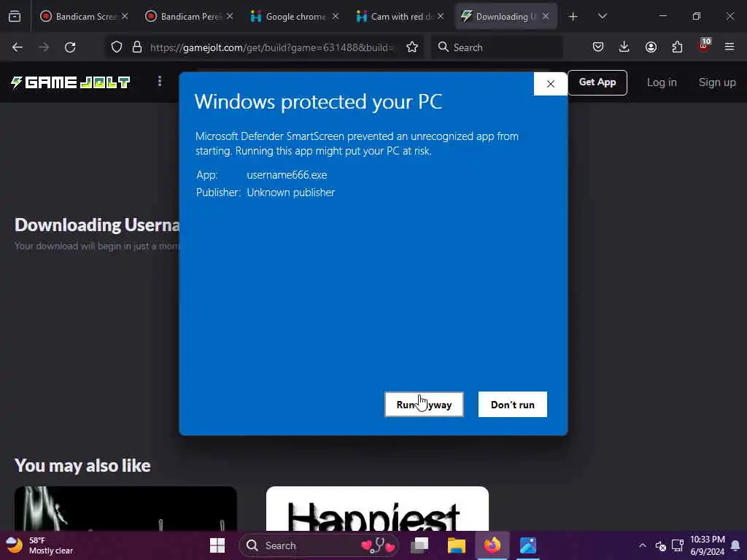
Task: Click the browser forward arrow
Action: coord(44,47)
